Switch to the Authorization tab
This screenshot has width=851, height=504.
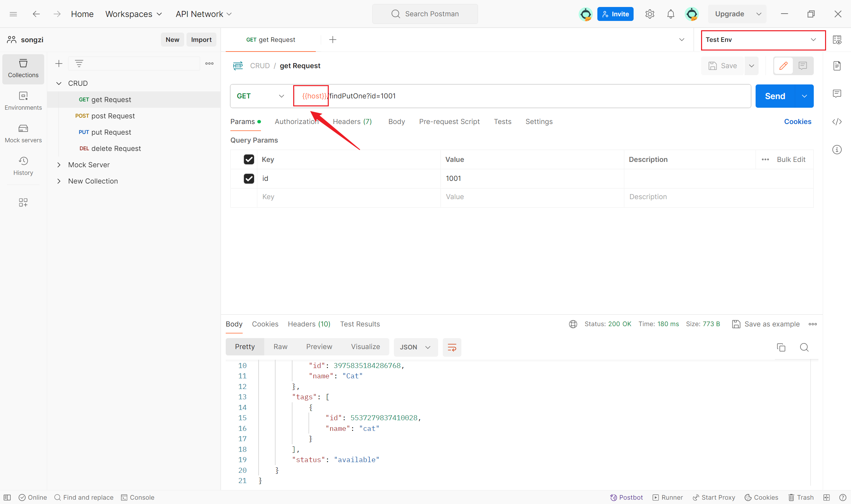(x=297, y=122)
